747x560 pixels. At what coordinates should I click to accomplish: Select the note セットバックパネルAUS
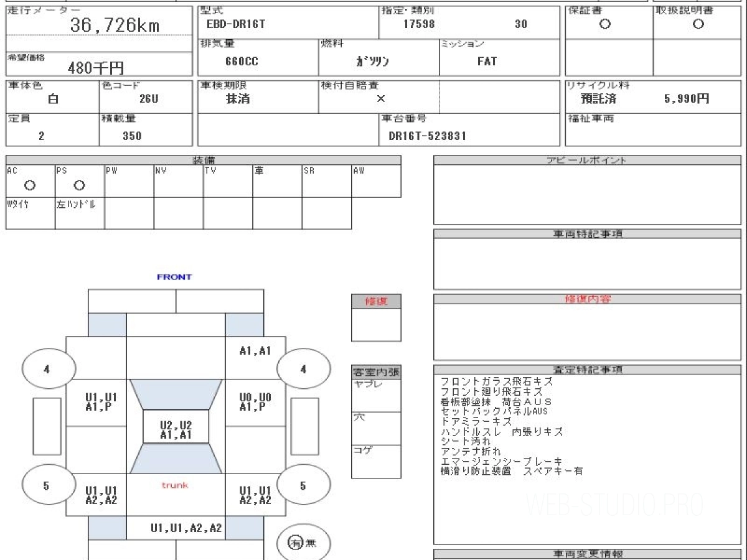coord(494,411)
